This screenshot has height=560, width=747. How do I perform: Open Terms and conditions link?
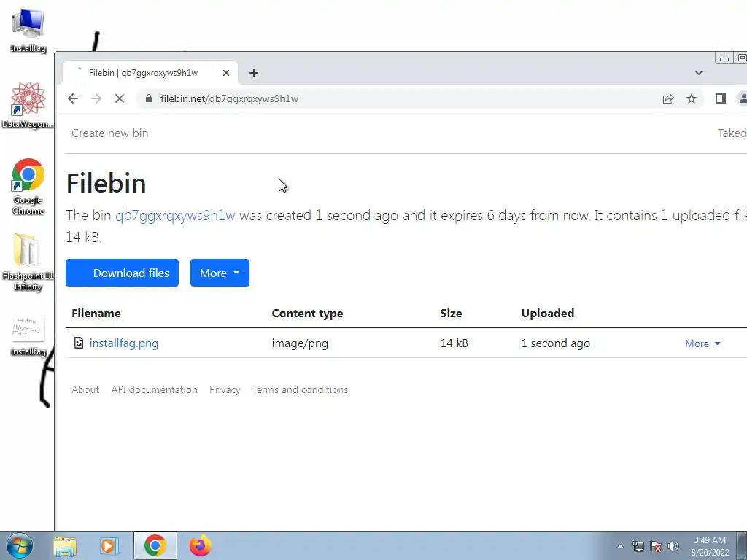(x=300, y=389)
